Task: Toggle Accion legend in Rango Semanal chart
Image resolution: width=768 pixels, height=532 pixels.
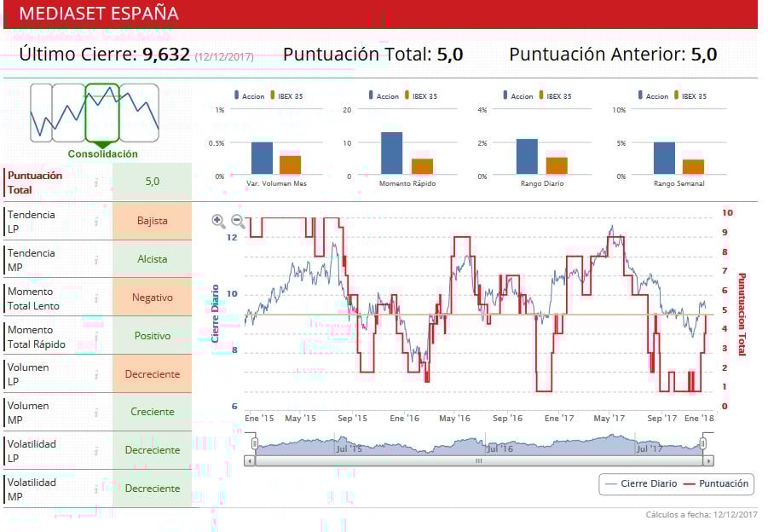Action: coord(654,95)
